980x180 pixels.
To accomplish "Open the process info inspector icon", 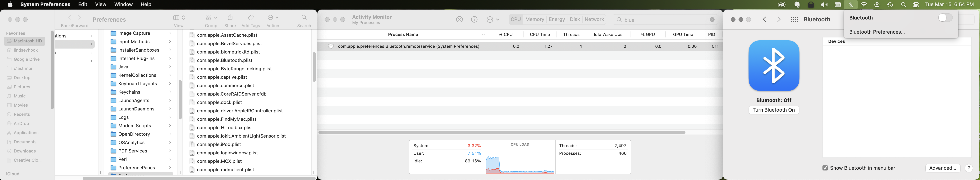I will coord(474,19).
